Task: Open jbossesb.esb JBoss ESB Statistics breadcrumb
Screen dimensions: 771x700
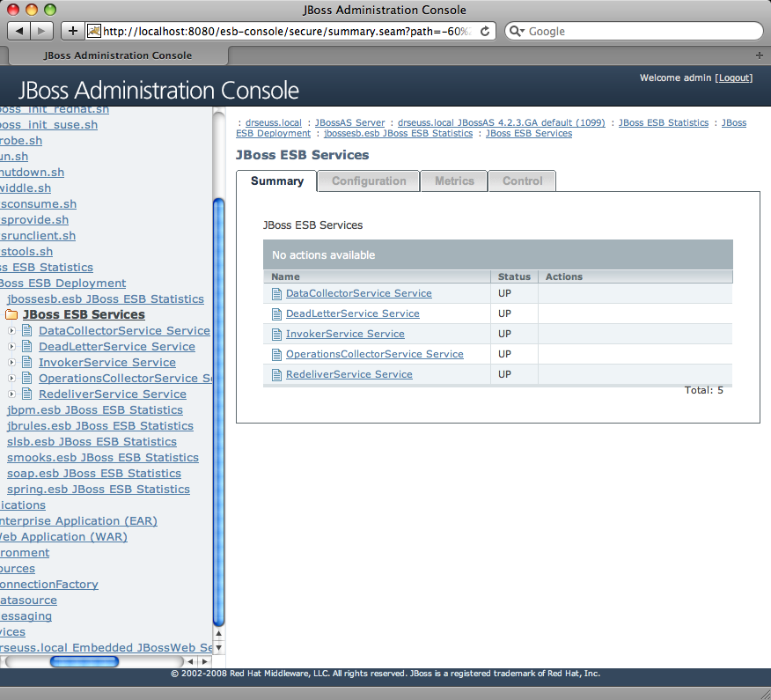Action: pos(398,133)
